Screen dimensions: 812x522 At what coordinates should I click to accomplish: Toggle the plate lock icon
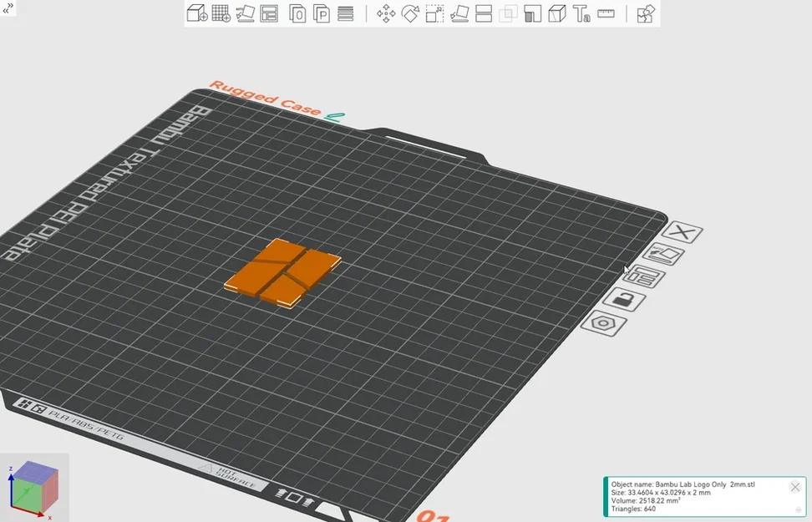pos(623,300)
